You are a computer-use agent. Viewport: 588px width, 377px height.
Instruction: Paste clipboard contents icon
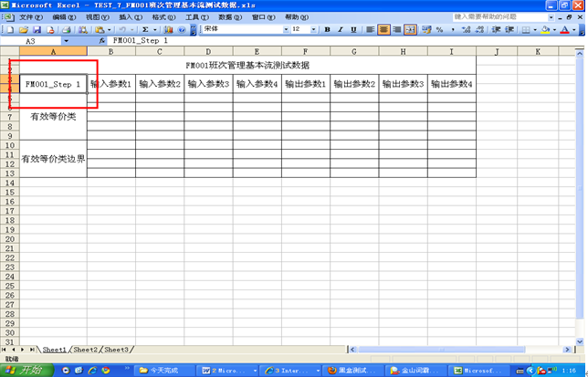(x=100, y=29)
